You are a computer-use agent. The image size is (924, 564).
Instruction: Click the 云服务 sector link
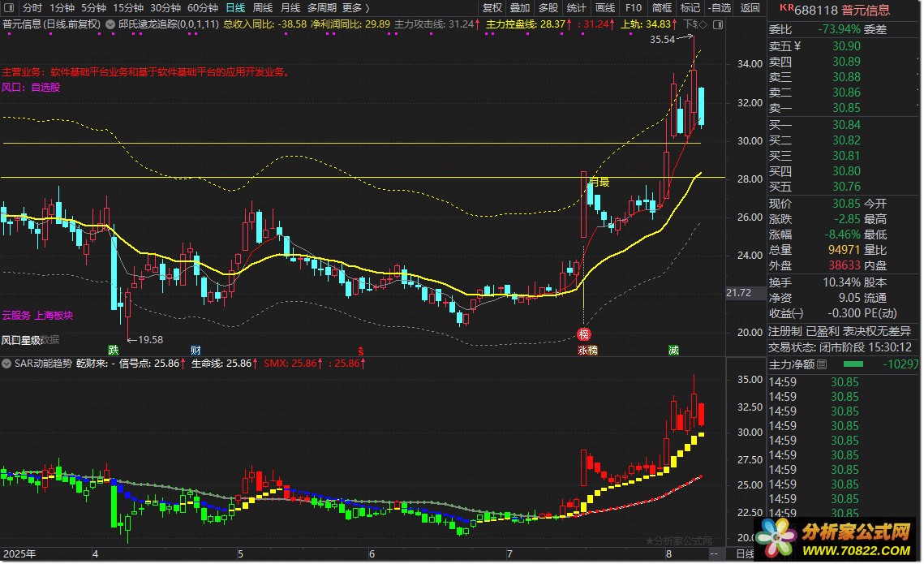[x=16, y=316]
